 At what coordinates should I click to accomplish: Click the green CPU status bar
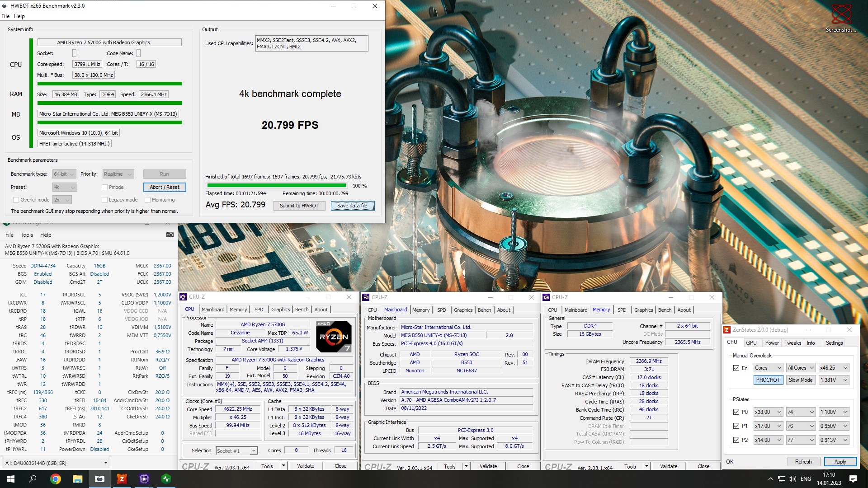tap(110, 84)
